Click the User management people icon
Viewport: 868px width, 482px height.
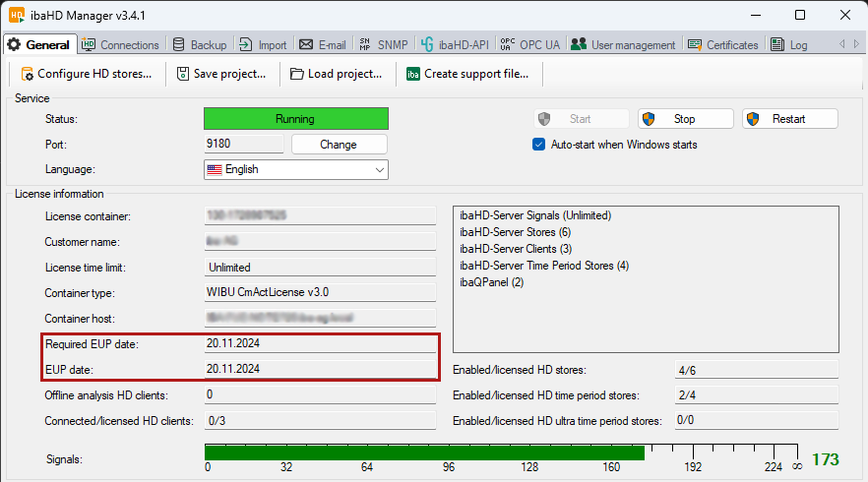click(x=579, y=44)
